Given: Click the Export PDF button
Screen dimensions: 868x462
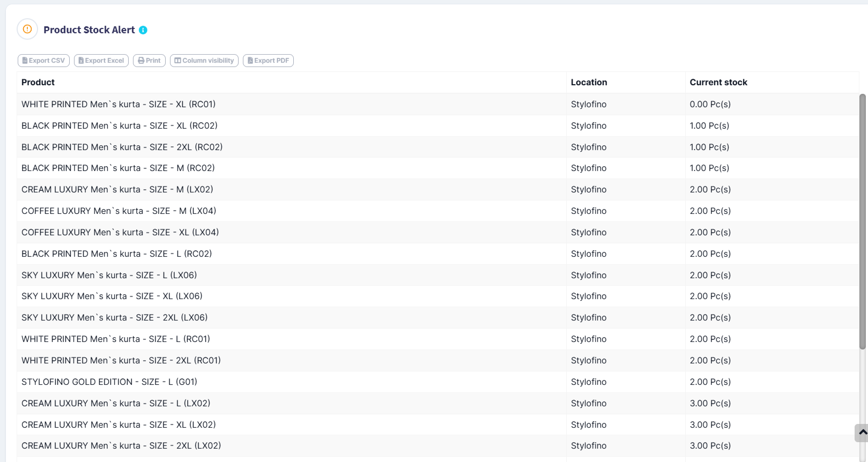Looking at the screenshot, I should (x=268, y=61).
